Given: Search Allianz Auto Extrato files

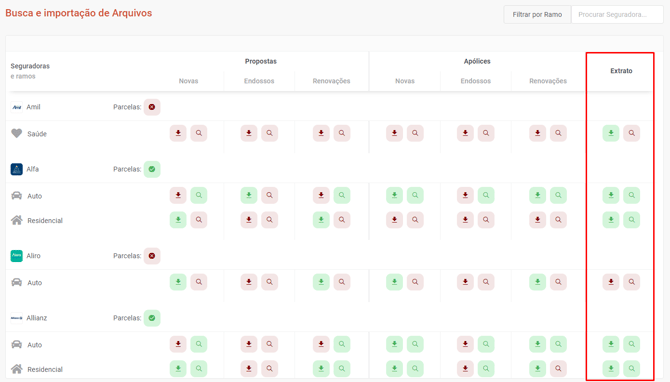Looking at the screenshot, I should [x=632, y=344].
